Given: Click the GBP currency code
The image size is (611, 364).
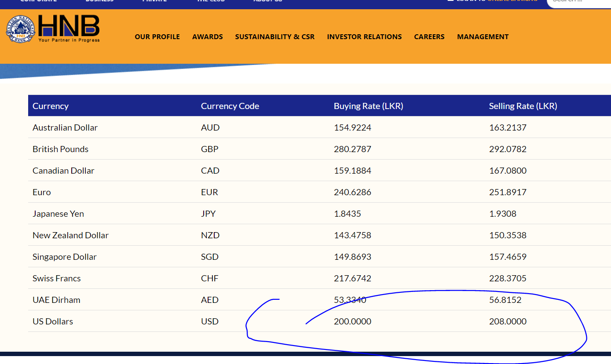Looking at the screenshot, I should point(210,149).
